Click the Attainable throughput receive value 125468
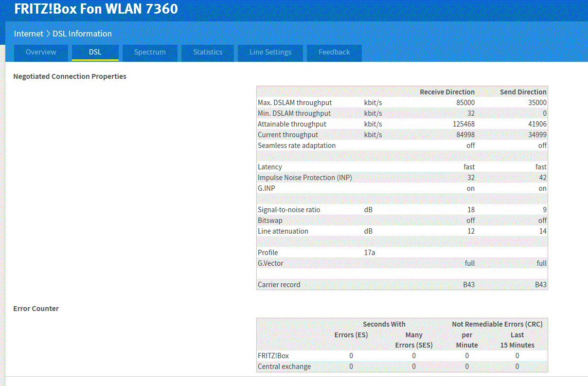Viewport: 588px width, 386px height. [463, 124]
